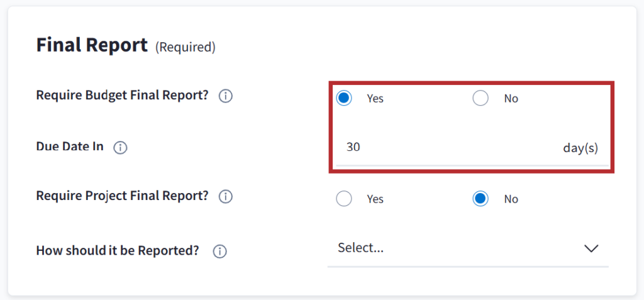Click the Require Budget Final Report? label

coord(122,96)
